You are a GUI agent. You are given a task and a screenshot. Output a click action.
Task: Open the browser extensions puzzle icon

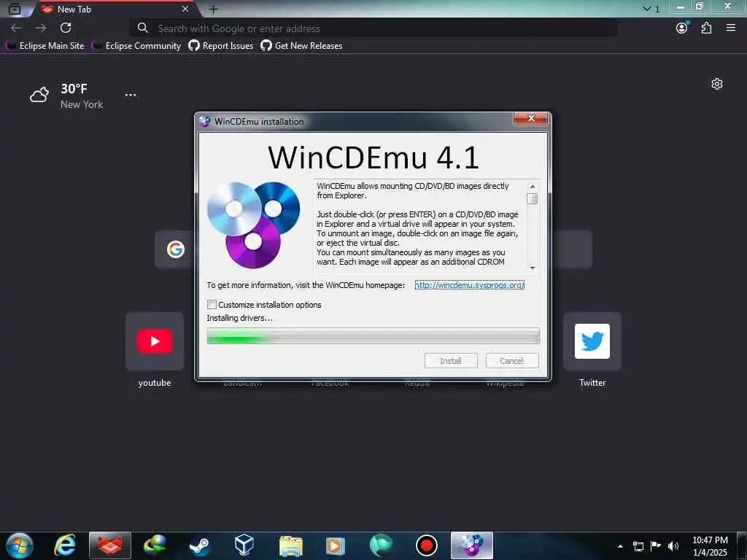coord(706,28)
